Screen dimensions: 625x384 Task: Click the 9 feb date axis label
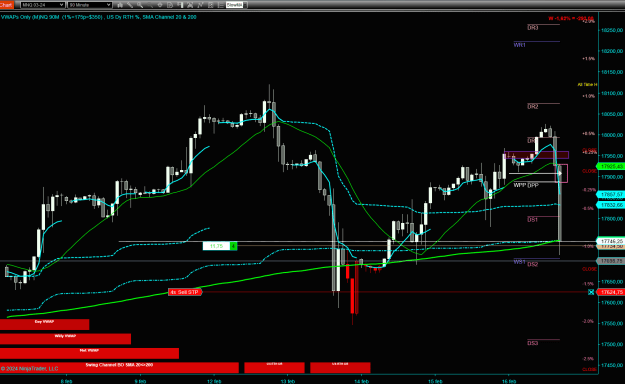point(140,381)
